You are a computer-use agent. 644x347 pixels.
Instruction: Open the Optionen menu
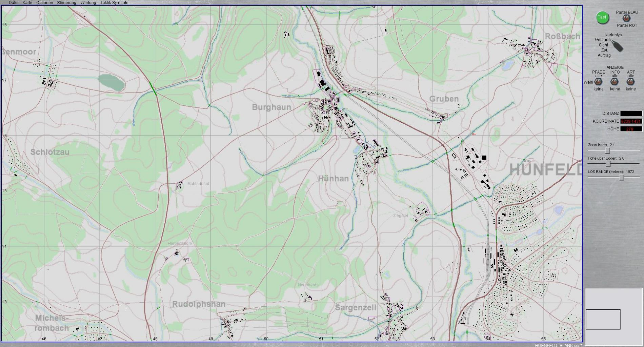(x=44, y=3)
